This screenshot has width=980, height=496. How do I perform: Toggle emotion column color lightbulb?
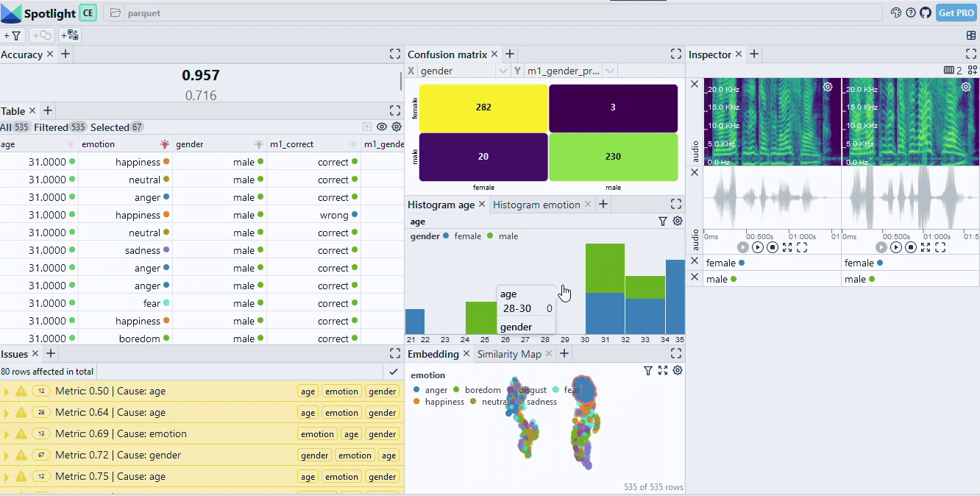tap(165, 144)
